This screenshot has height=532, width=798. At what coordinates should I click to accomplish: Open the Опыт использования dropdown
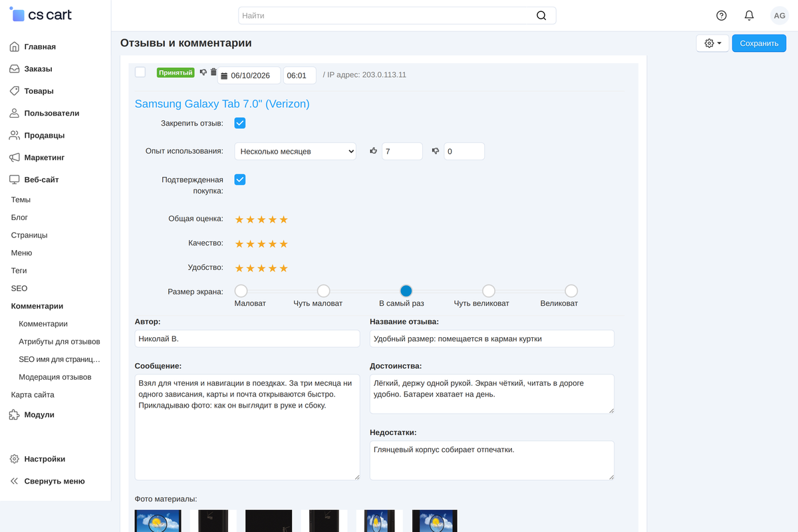(x=295, y=152)
